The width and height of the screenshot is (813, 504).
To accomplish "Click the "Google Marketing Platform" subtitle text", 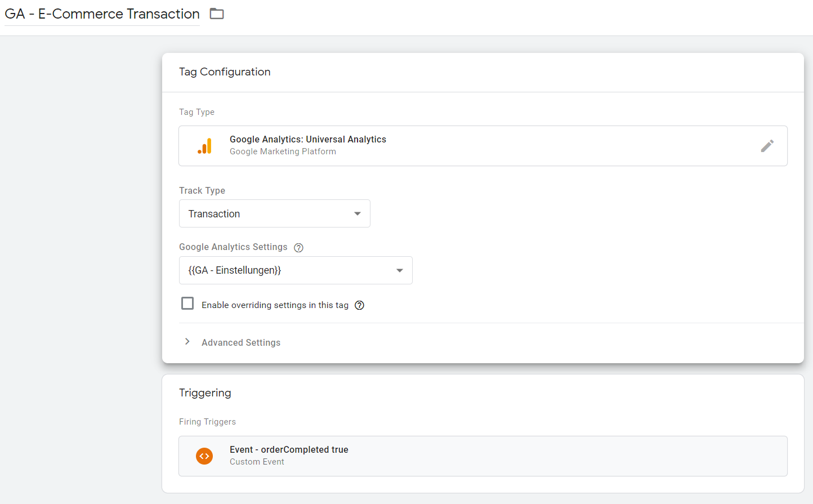I will click(x=283, y=151).
